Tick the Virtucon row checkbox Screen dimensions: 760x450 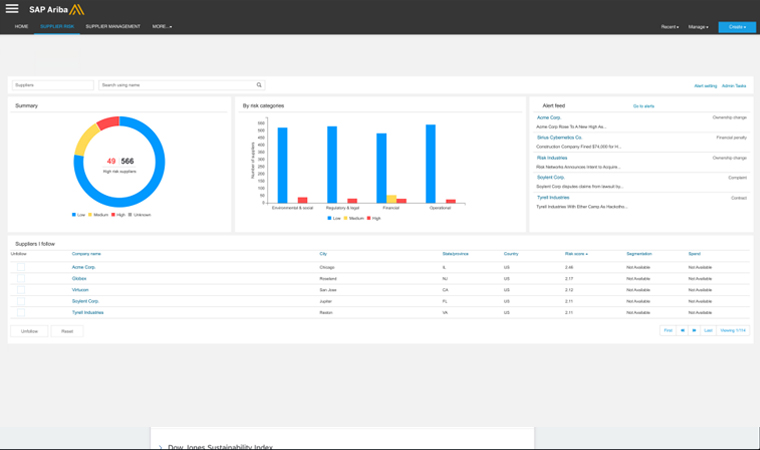tap(20, 290)
